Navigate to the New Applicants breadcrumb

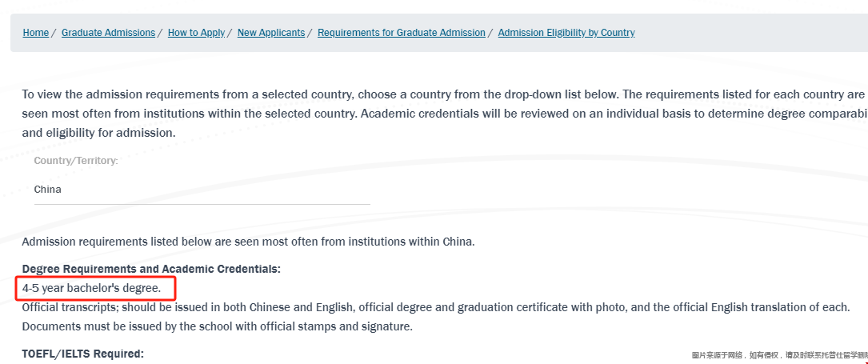click(271, 33)
